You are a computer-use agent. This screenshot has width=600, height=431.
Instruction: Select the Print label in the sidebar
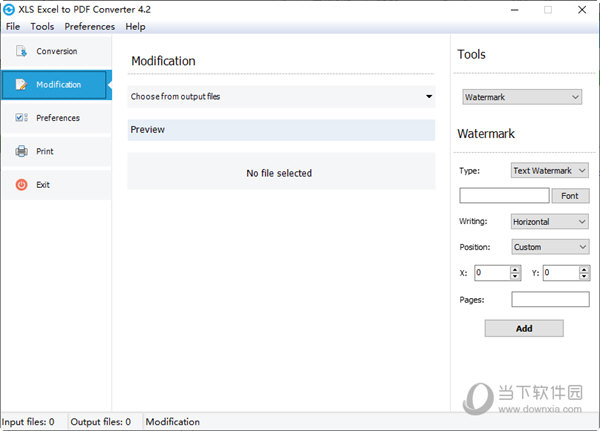[45, 151]
